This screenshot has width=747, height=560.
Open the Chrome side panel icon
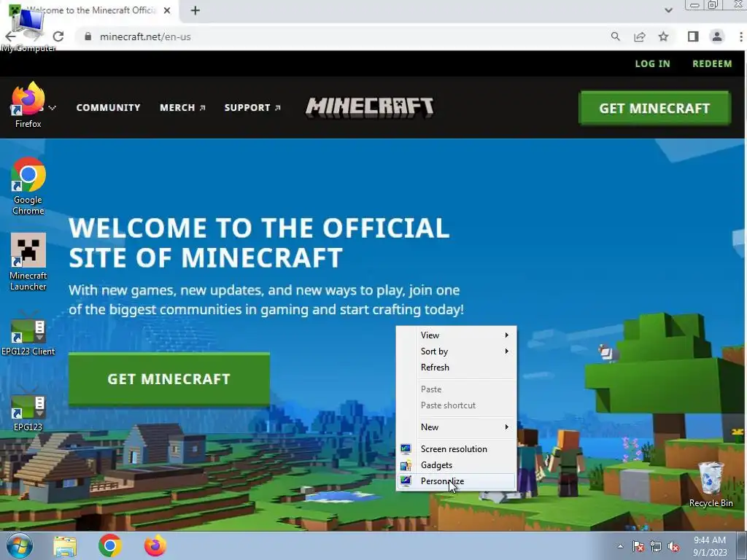pos(693,36)
